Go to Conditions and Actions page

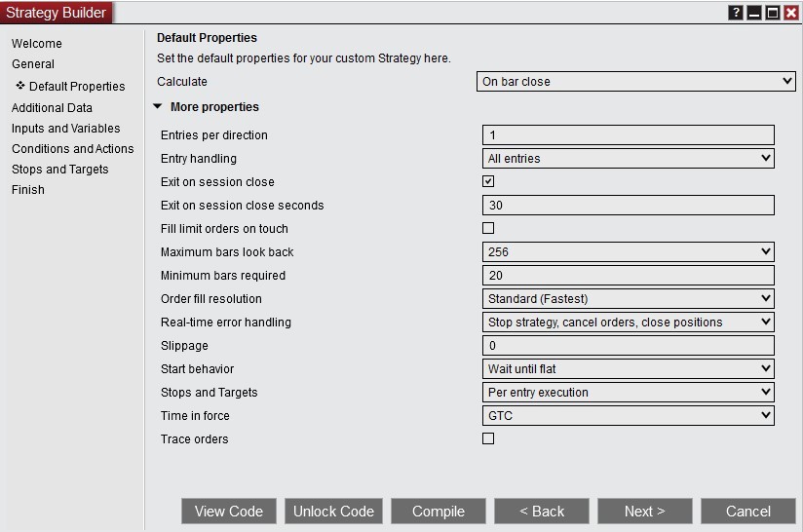coord(73,149)
